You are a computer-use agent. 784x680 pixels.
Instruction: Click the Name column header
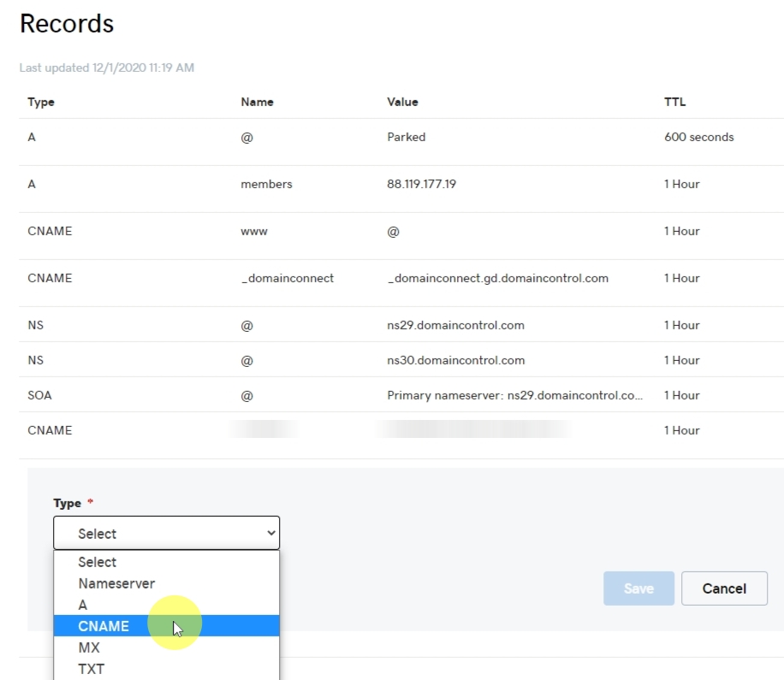(x=257, y=102)
